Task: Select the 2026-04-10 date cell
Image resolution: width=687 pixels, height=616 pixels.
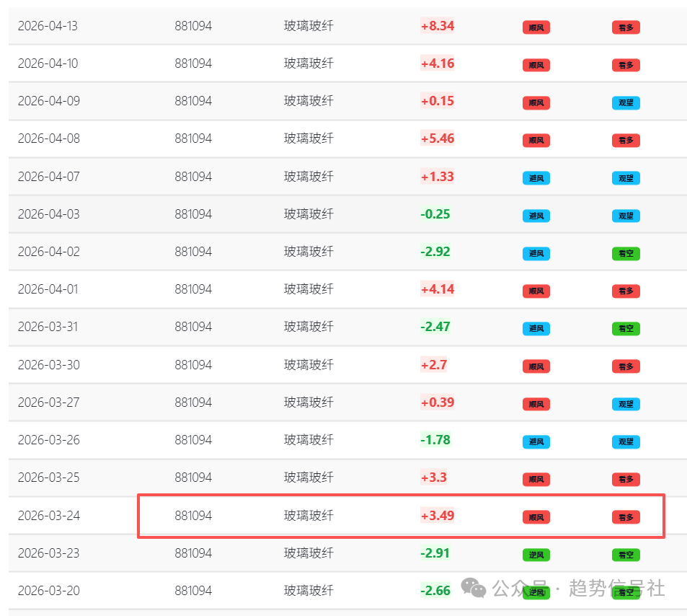Action: (x=48, y=63)
